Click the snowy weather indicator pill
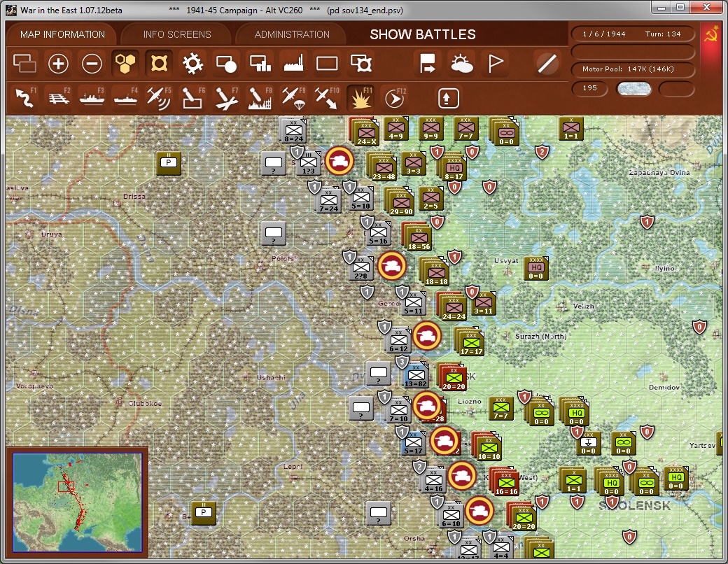 (x=633, y=89)
